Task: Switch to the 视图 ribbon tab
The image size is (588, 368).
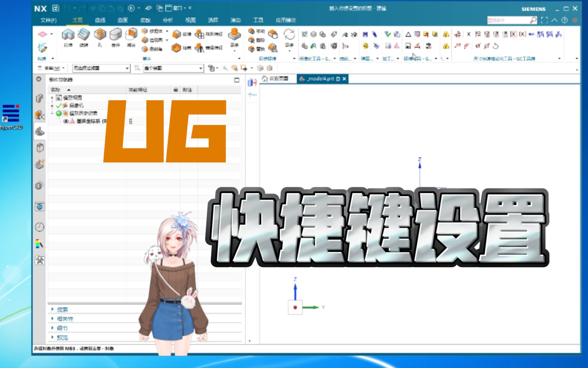Action: point(191,20)
